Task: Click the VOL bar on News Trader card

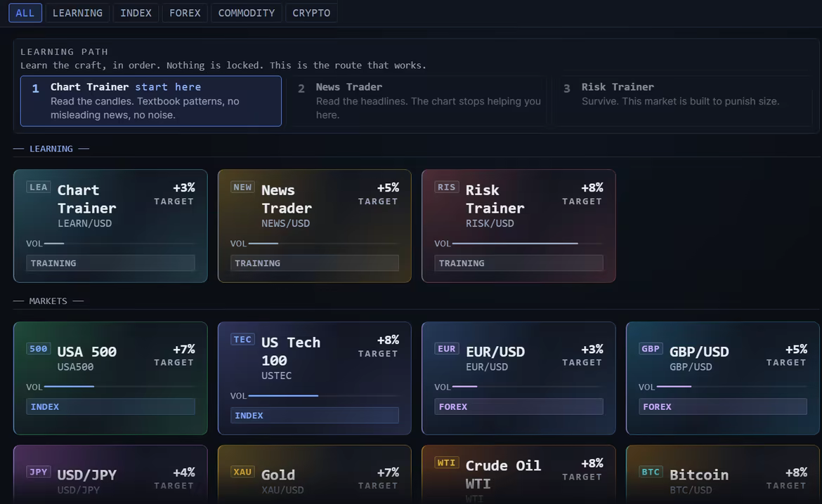Action: point(323,244)
